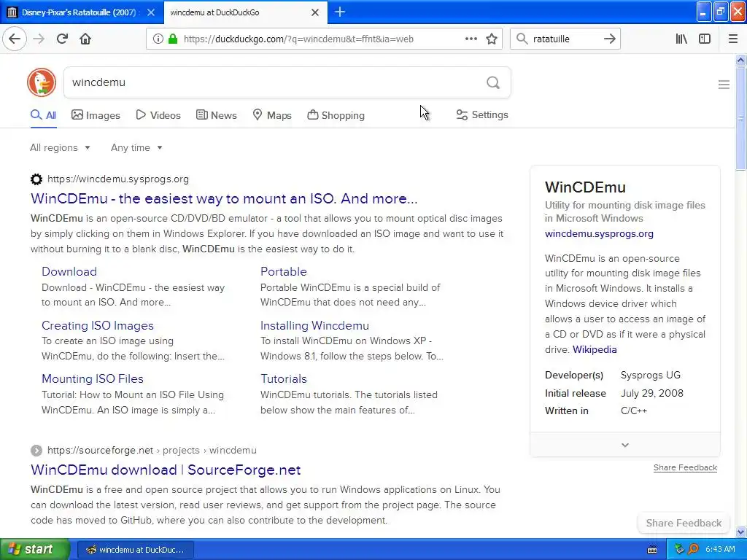This screenshot has height=560, width=747.
Task: Click the 'July 29, 2008' release date
Action: click(x=651, y=393)
